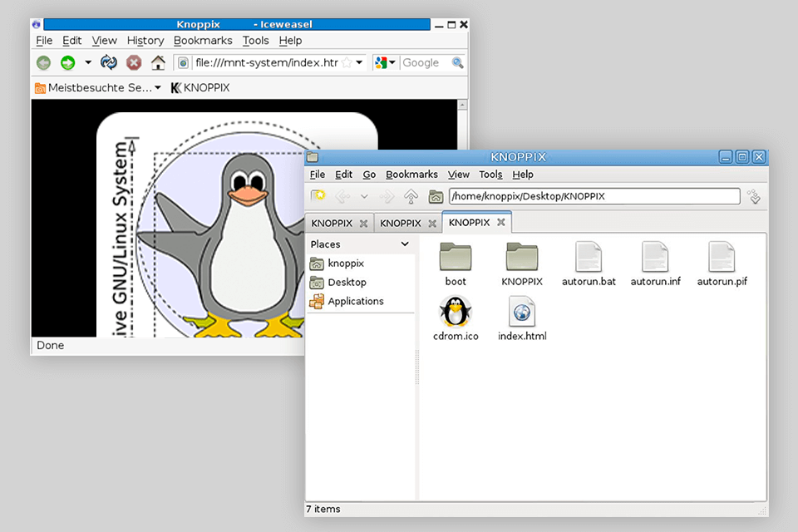Click the page identity icon in URL bar
Image resolution: width=798 pixels, height=532 pixels.
pyautogui.click(x=183, y=62)
